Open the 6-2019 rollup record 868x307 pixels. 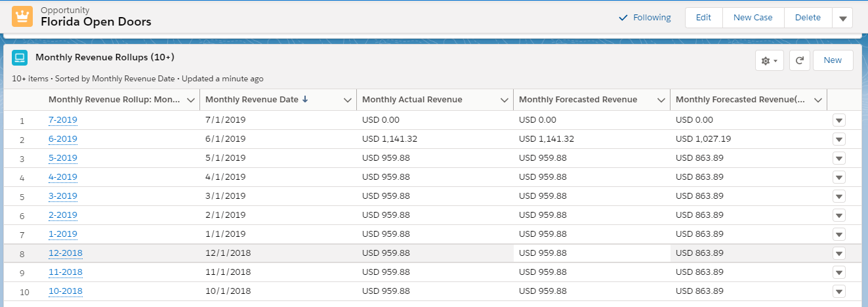(x=63, y=139)
